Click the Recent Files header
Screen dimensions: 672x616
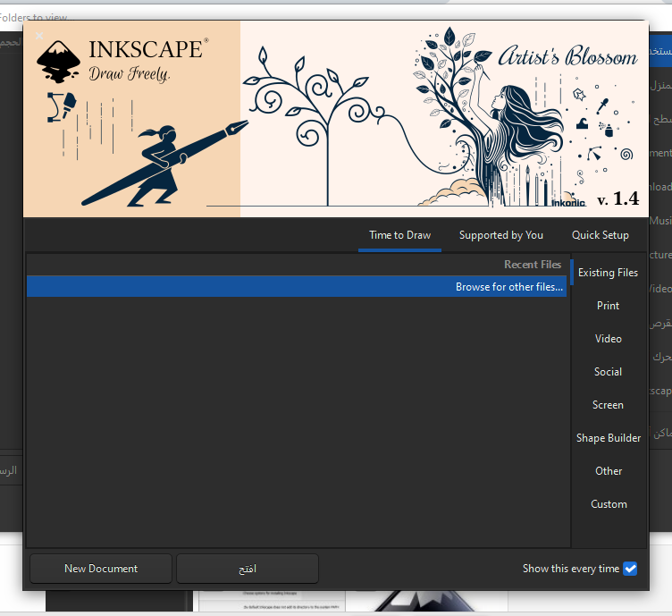(533, 265)
